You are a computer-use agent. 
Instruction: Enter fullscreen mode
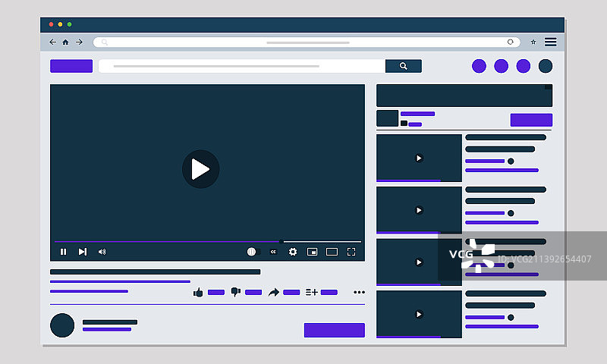(x=351, y=252)
